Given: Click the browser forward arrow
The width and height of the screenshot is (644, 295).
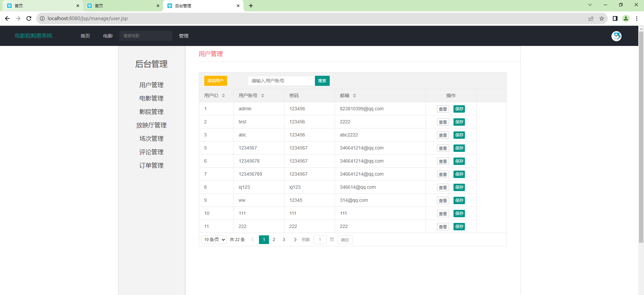Looking at the screenshot, I should click(18, 18).
